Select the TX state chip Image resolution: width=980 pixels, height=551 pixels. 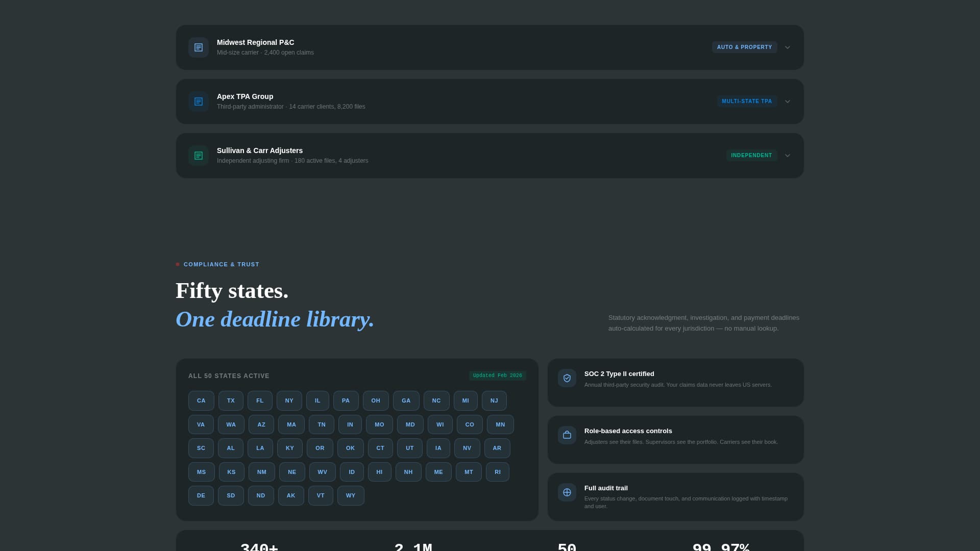point(231,400)
